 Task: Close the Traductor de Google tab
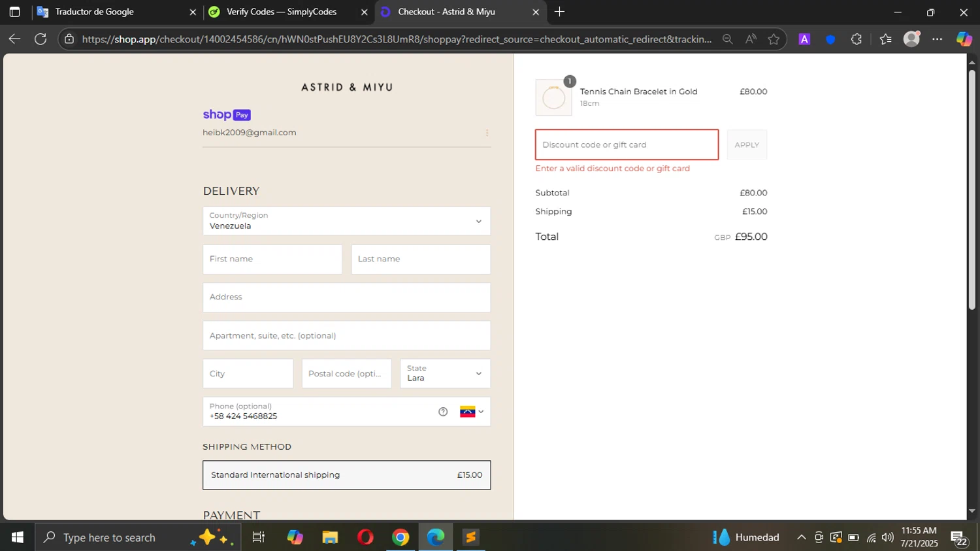193,12
